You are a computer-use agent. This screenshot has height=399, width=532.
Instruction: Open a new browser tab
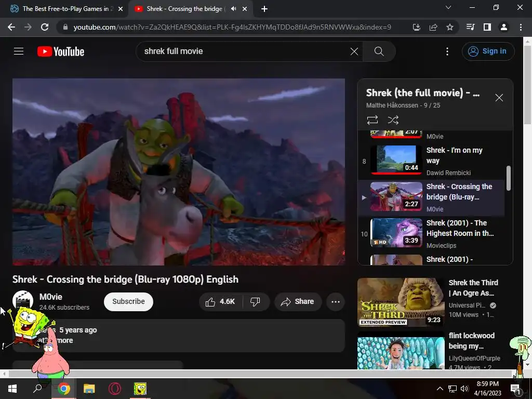point(264,9)
